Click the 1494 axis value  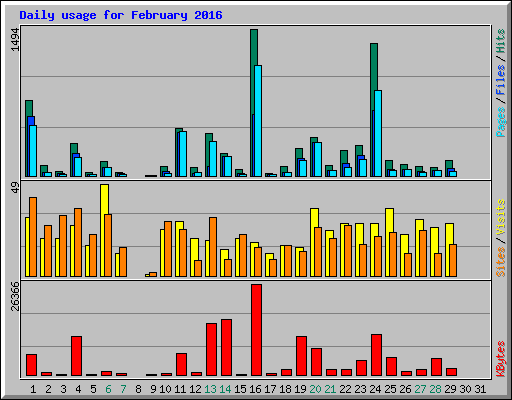click(15, 40)
